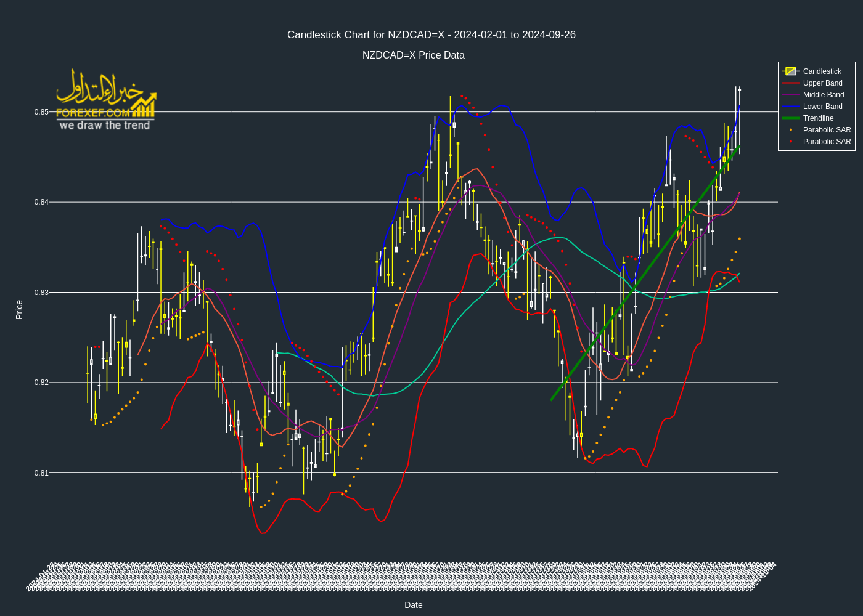
Task: Click the 0.83 y-axis label
Action: click(41, 293)
